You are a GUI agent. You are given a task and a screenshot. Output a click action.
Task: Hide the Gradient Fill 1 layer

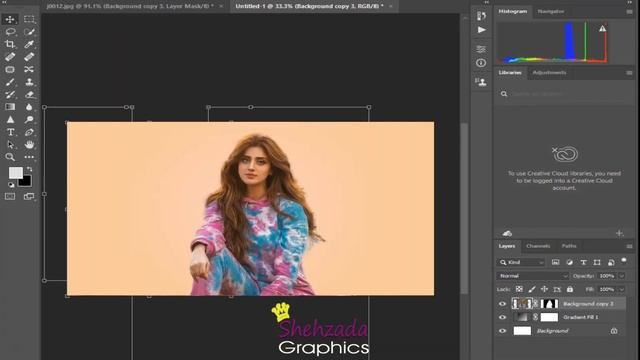coord(502,317)
